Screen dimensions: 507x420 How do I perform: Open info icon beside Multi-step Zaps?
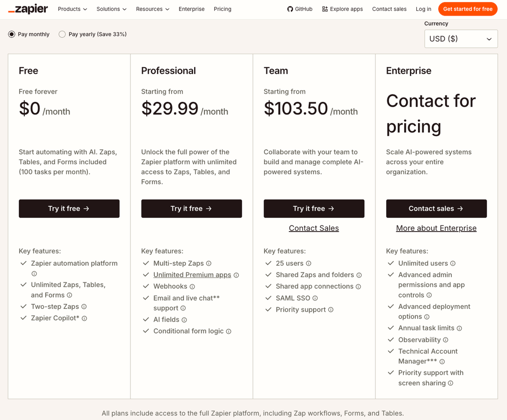[209, 263]
